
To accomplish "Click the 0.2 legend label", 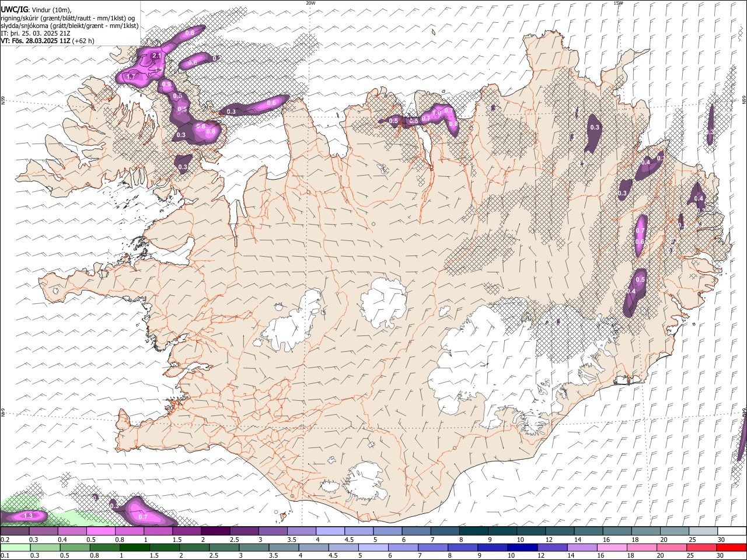I will [x=5, y=540].
